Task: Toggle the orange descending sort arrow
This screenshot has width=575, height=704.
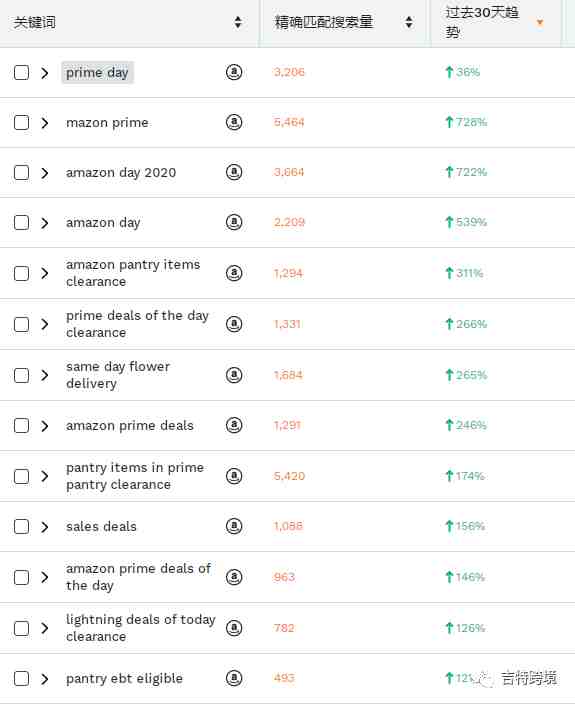Action: [x=540, y=22]
